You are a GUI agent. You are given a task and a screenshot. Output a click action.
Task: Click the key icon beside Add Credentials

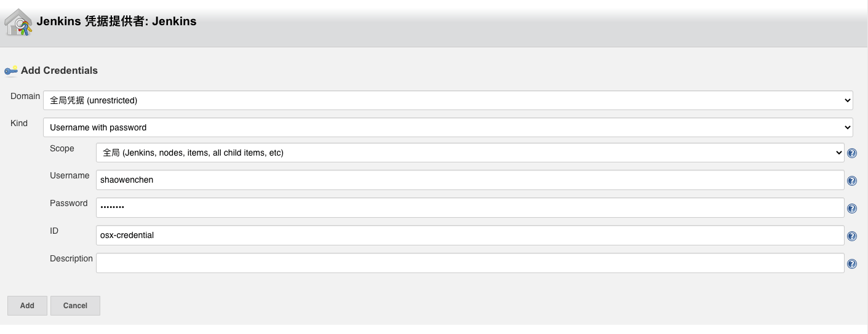(11, 71)
